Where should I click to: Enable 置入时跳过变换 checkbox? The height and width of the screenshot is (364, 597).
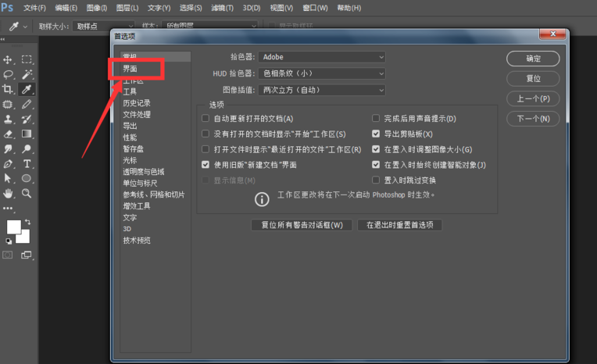click(376, 180)
